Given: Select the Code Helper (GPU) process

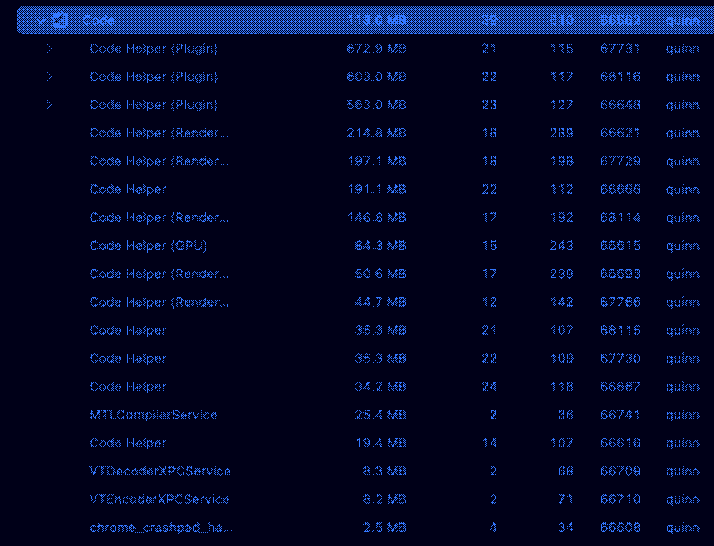Looking at the screenshot, I should (x=148, y=245).
